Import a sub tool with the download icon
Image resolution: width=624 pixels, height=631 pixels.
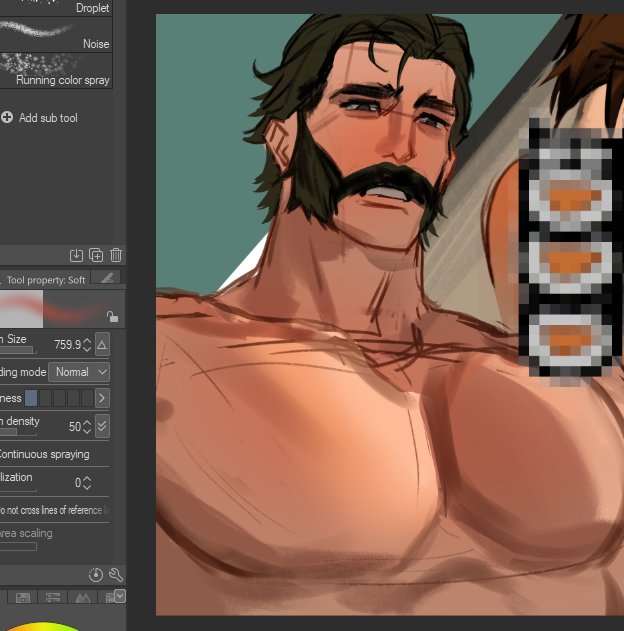pos(76,255)
